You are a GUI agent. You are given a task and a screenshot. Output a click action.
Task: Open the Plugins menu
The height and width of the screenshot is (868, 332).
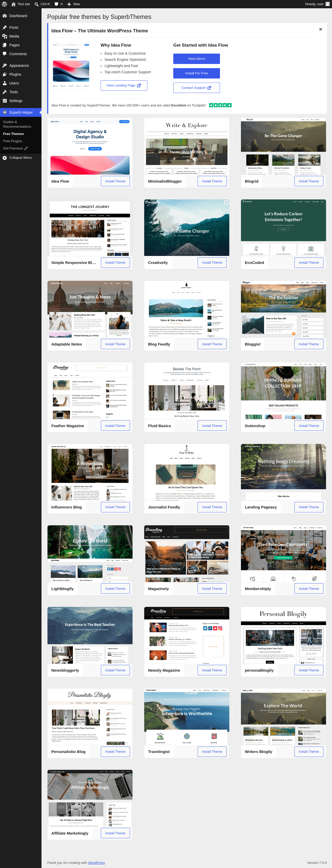[x=20, y=74]
